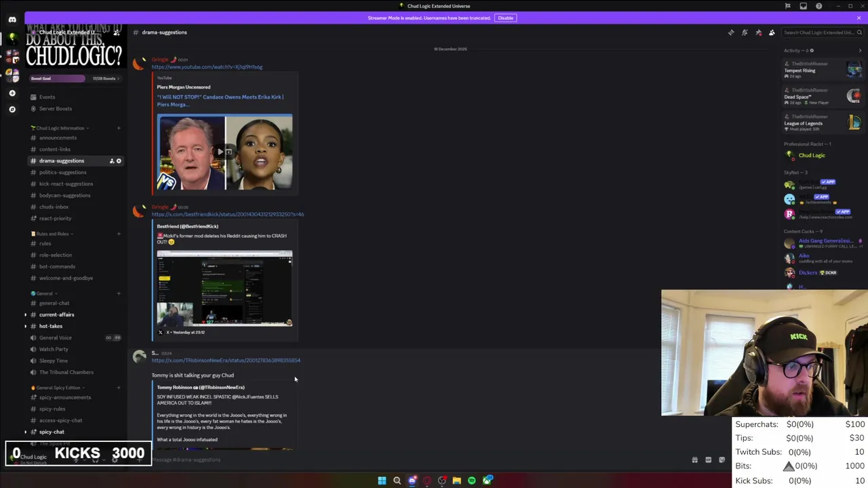Viewport: 868px width, 488px height.
Task: Open the Discord help question mark icon
Action: 819,6
